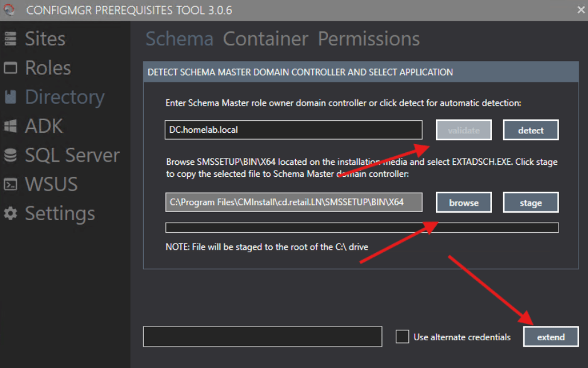Click the ConfigMgr tool logo in the title bar

click(x=10, y=9)
